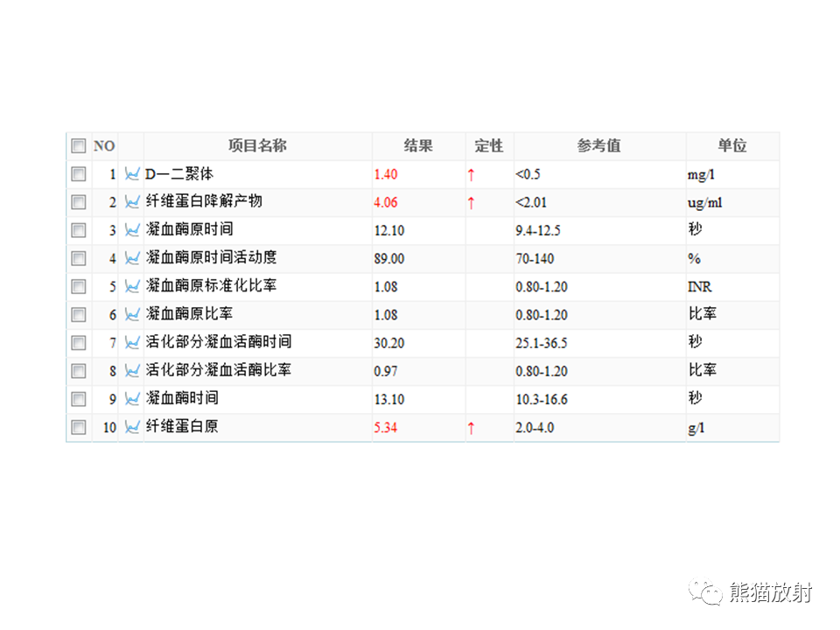Open trend chart icon for 纤维蛋白降解产物
This screenshot has width=840, height=630.
[x=132, y=202]
